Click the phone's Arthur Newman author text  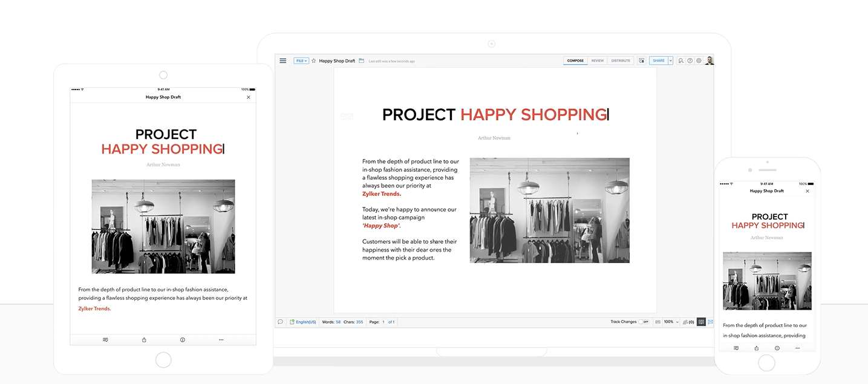(766, 238)
